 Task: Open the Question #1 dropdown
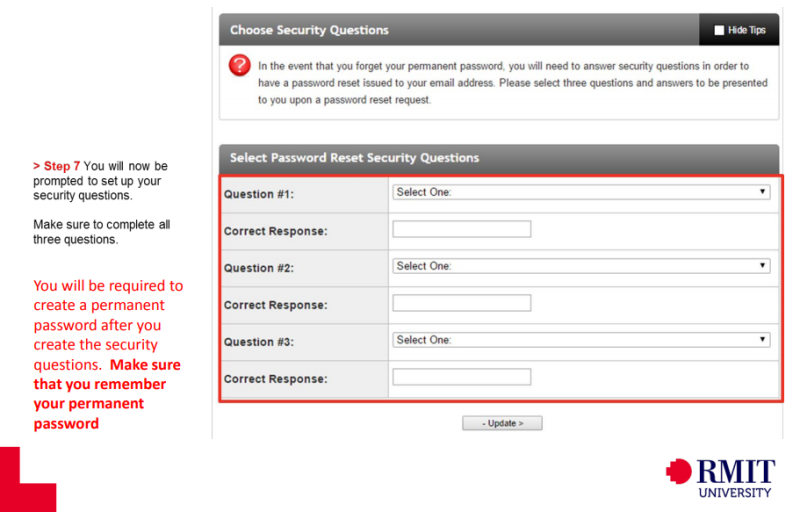581,192
